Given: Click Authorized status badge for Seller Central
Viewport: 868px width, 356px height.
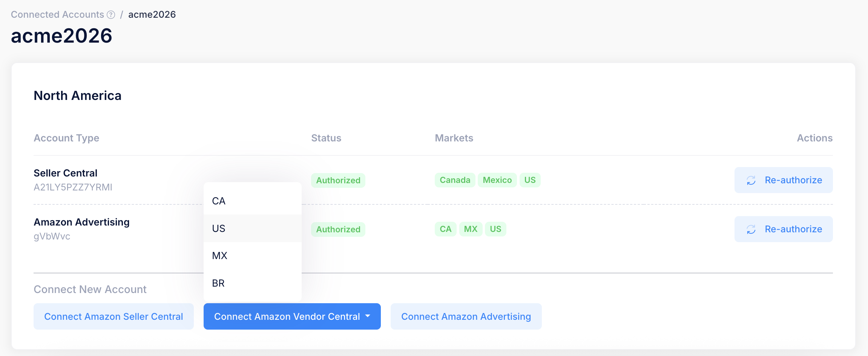Looking at the screenshot, I should click(x=338, y=181).
